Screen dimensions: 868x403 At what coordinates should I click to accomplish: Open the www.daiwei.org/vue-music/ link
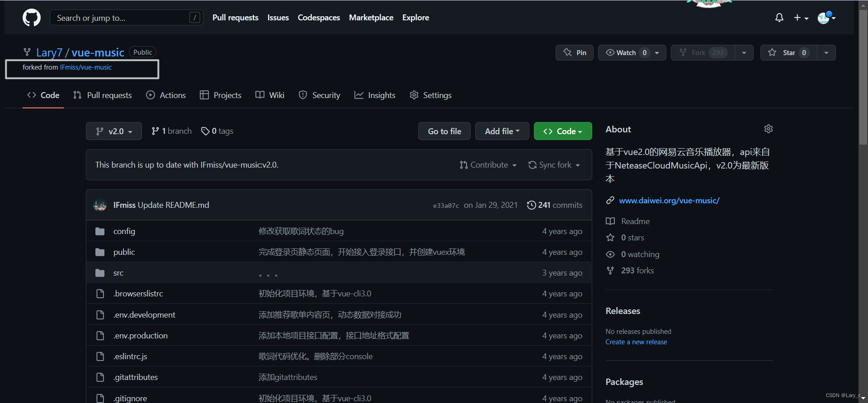tap(669, 200)
